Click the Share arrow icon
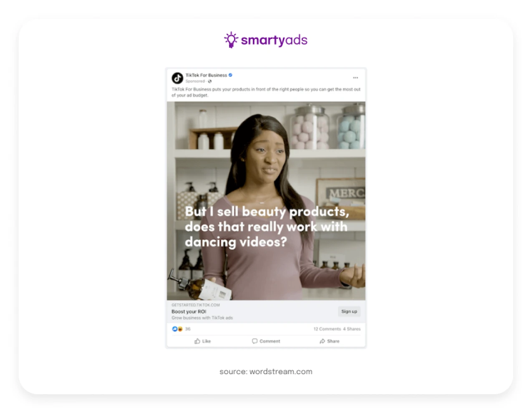The height and width of the screenshot is (413, 532). 322,341
